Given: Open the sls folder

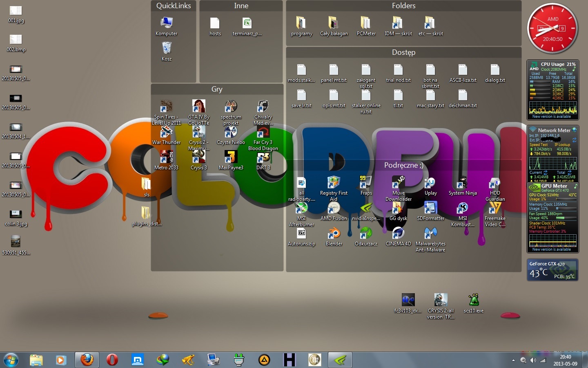Looking at the screenshot, I should click(146, 187).
